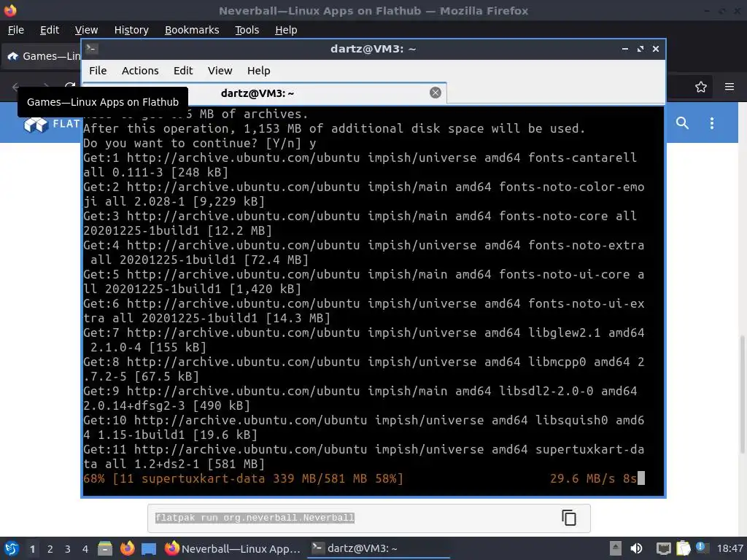
Task: Open the volume control in the tray
Action: [636, 548]
